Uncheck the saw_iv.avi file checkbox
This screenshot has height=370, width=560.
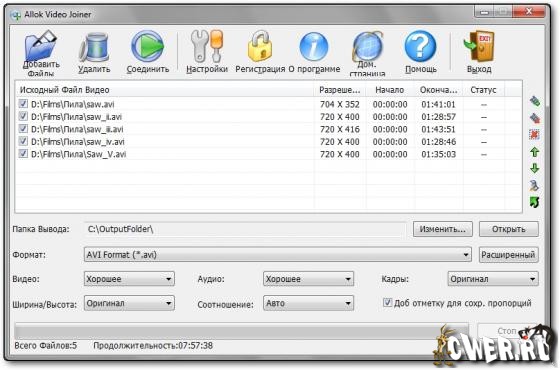coord(23,141)
